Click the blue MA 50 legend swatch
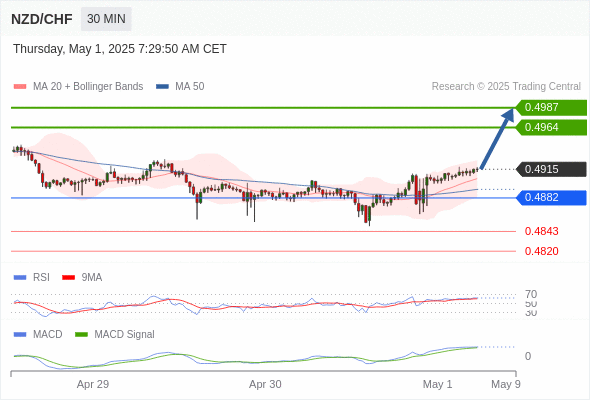 [x=162, y=87]
